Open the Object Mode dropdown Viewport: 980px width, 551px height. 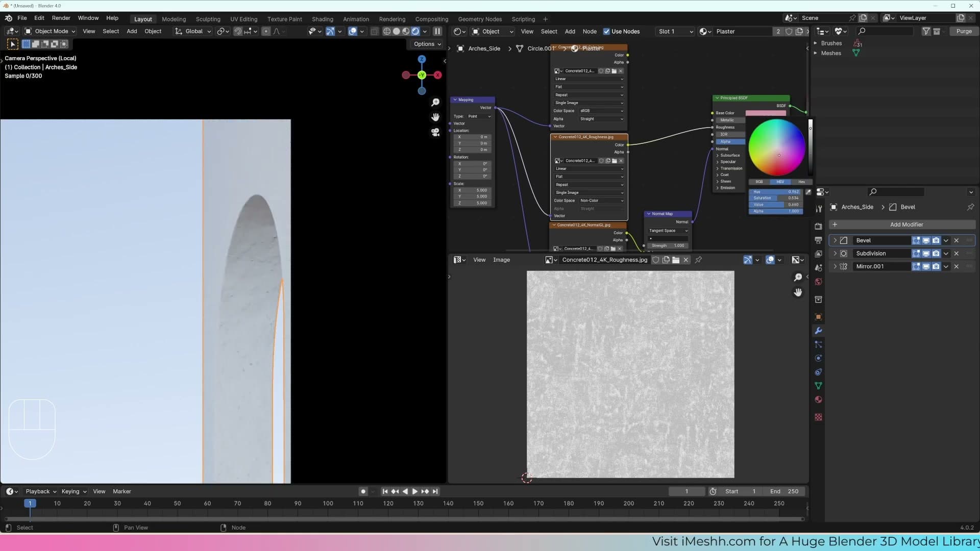point(51,32)
